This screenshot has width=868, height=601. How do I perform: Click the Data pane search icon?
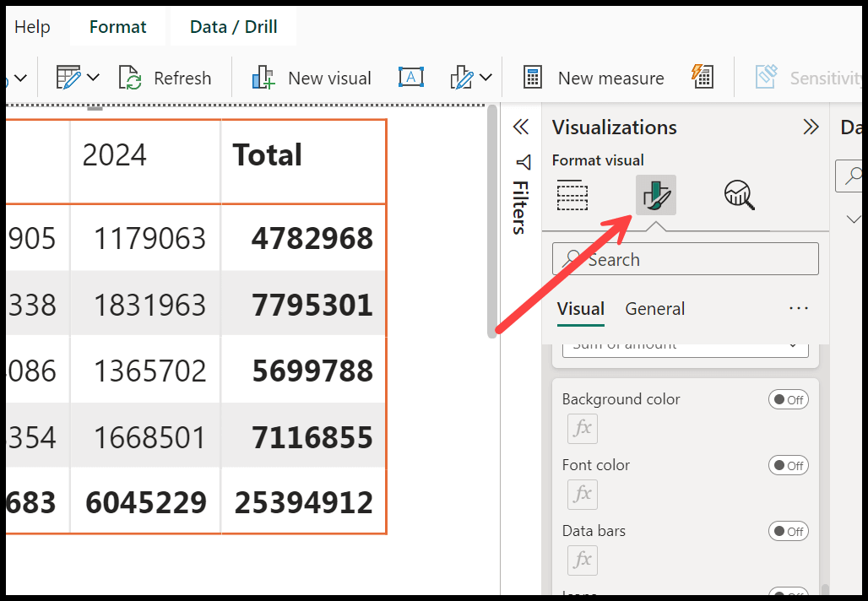pos(854,176)
